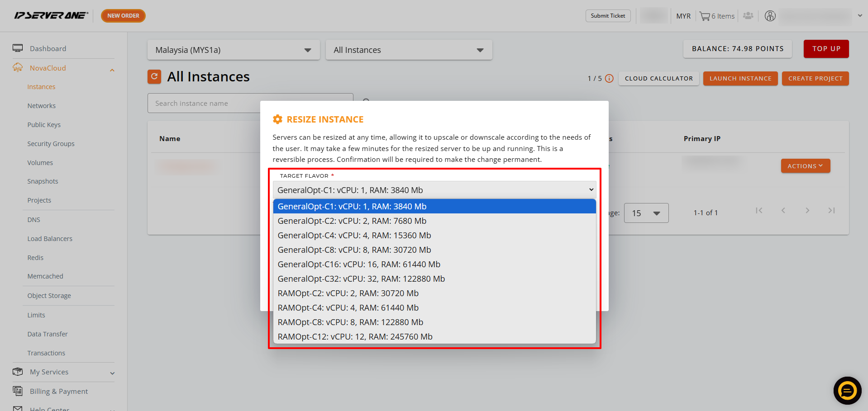Image resolution: width=868 pixels, height=411 pixels.
Task: Open Projects in the sidebar
Action: (39, 200)
